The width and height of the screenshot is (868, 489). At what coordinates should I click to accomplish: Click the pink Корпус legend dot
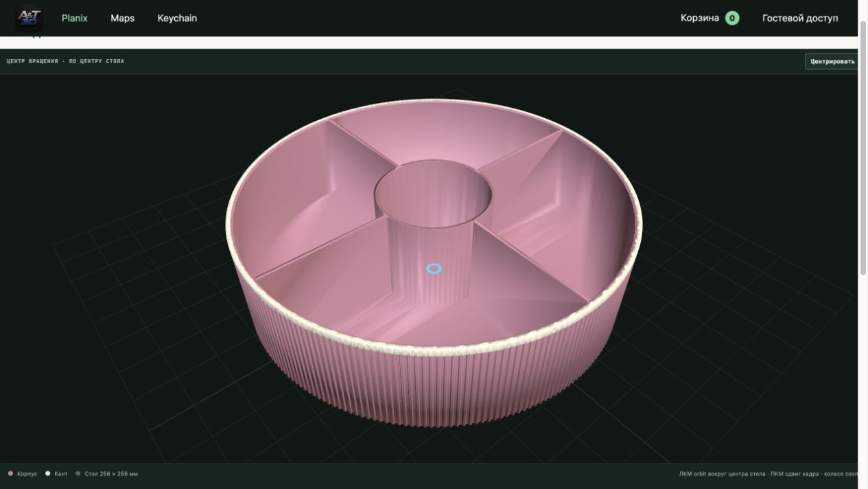coord(10,473)
